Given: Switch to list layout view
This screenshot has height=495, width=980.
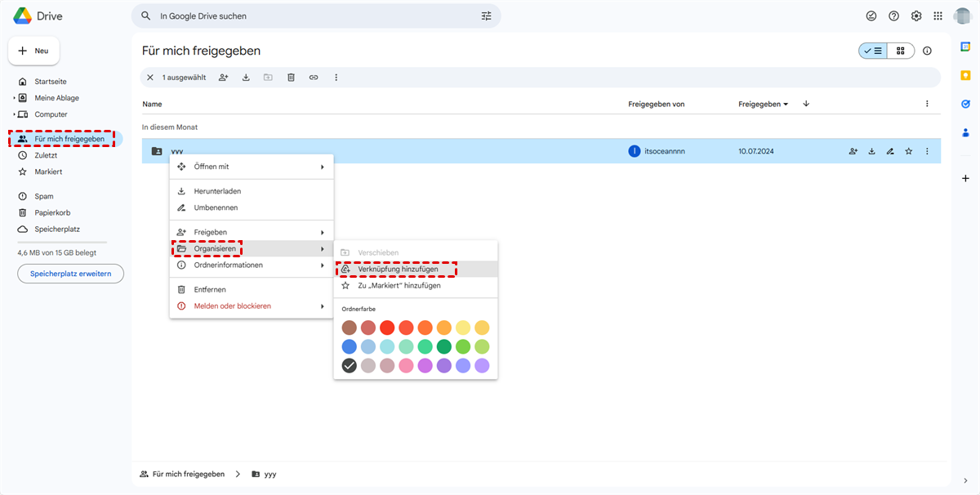Looking at the screenshot, I should (873, 51).
